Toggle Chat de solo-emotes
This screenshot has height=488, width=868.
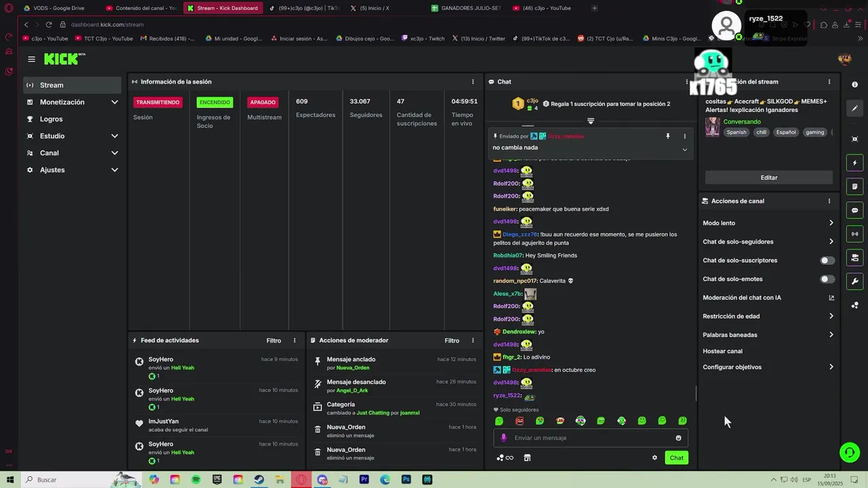pyautogui.click(x=827, y=279)
